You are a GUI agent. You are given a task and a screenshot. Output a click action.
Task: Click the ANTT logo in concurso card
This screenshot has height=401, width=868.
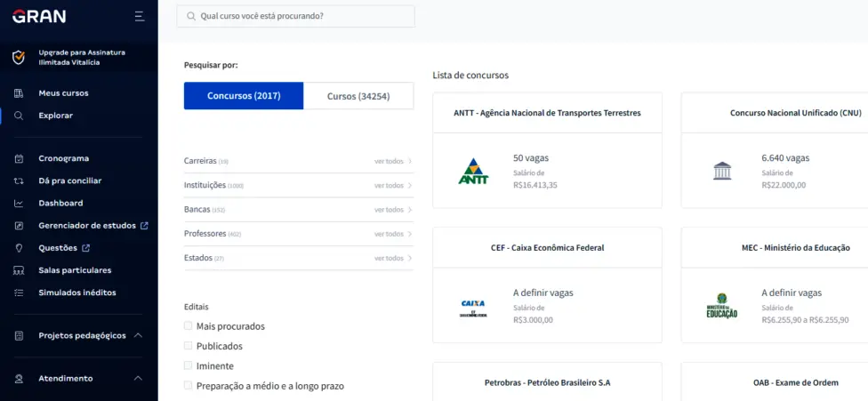(473, 171)
